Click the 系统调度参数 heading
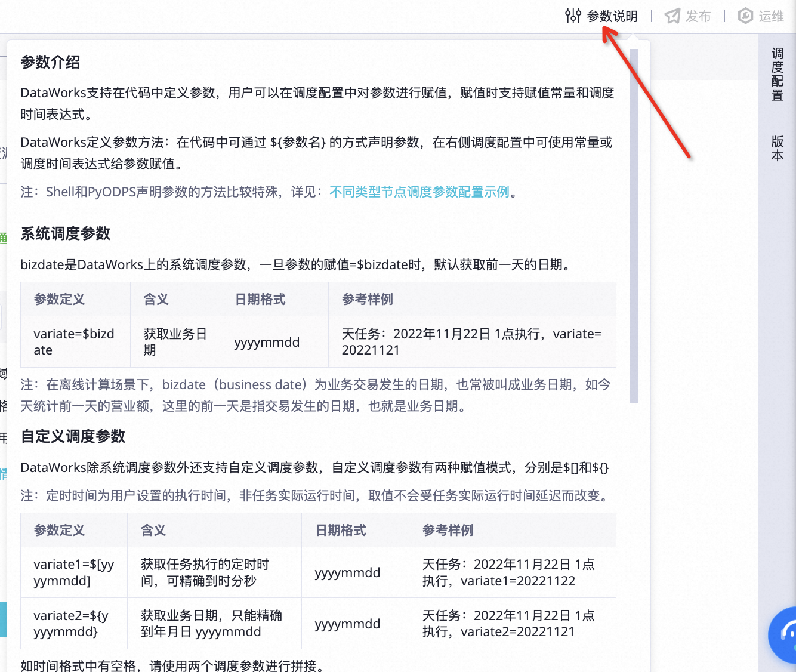The width and height of the screenshot is (796, 672). click(x=66, y=233)
